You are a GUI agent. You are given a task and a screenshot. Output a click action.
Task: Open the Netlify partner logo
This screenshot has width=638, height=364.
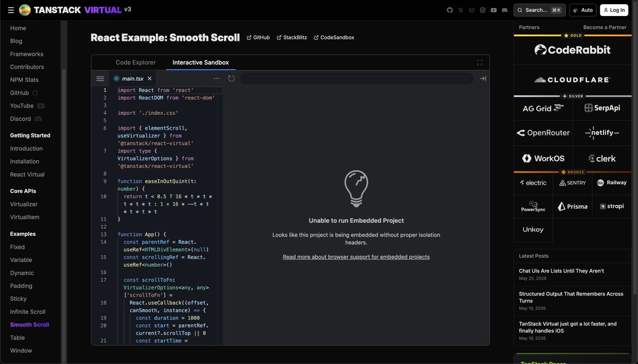pyautogui.click(x=602, y=133)
